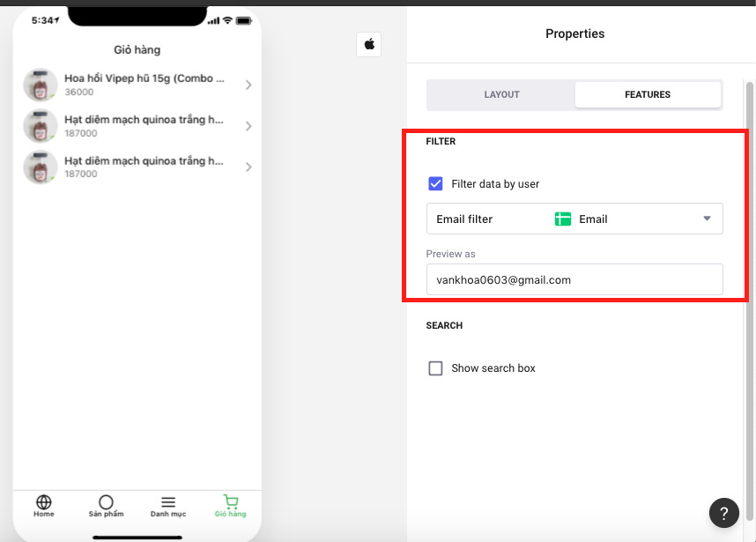Switch to the LAYOUT tab
The width and height of the screenshot is (756, 542).
coord(501,94)
